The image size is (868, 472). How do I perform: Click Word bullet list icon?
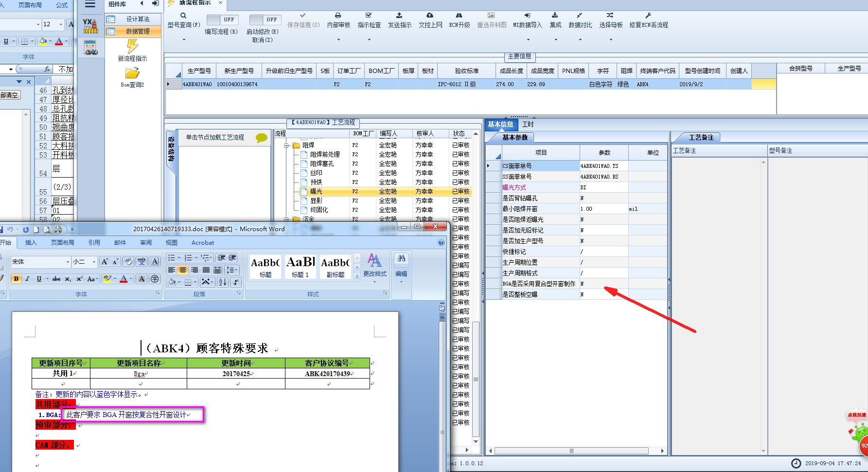(x=172, y=258)
